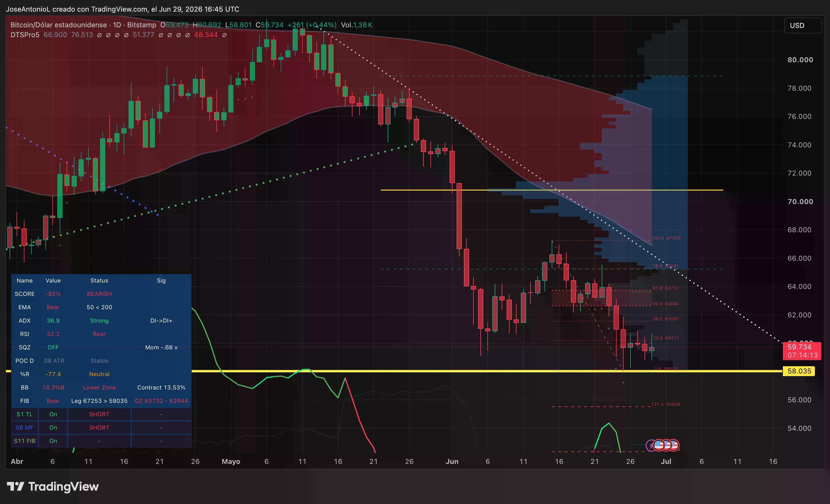Screen dimensions: 830x504
Task: Select the high value H60.692
Action: click(x=207, y=25)
